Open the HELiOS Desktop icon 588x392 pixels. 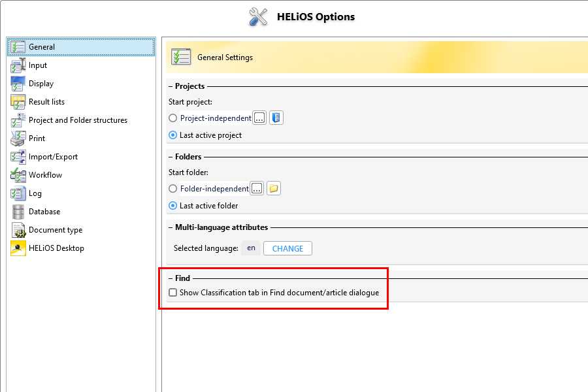coord(18,248)
